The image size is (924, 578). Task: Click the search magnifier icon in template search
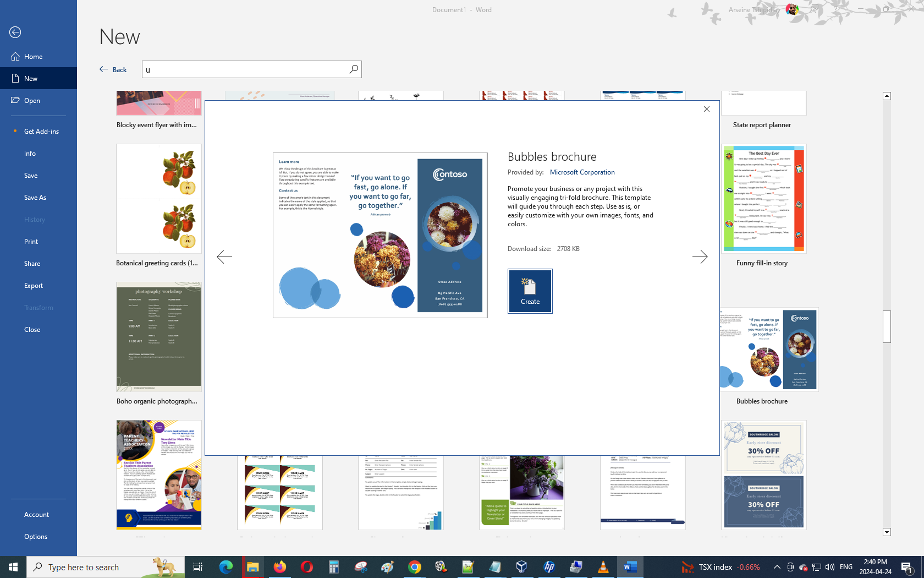coord(354,69)
